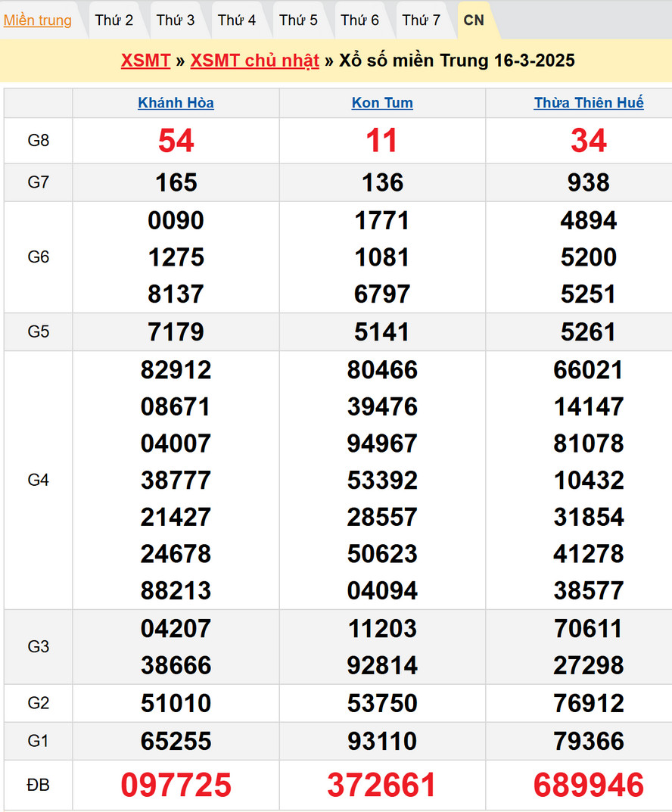
Task: Follow the XSMT chủ nhật link
Action: pos(254,61)
